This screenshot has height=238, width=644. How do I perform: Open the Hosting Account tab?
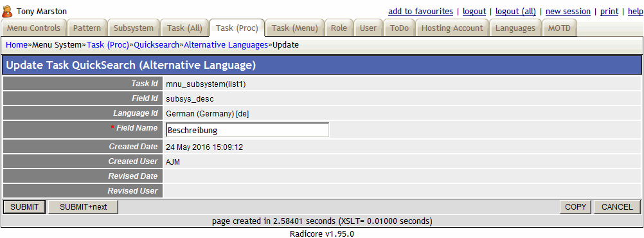pyautogui.click(x=452, y=28)
